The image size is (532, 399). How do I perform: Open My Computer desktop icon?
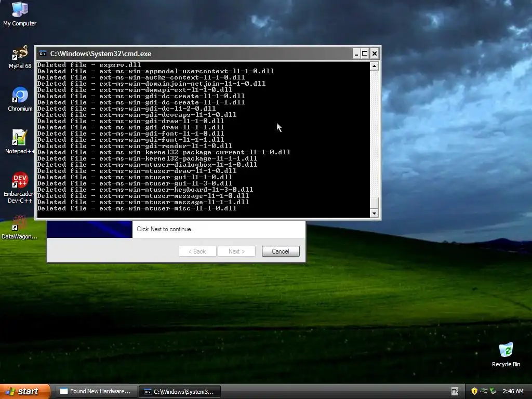point(20,14)
